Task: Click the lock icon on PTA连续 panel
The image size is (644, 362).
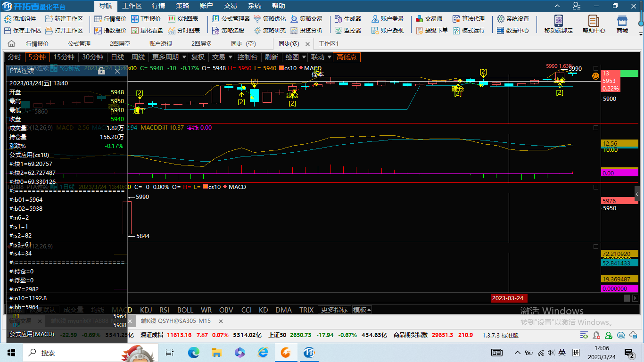Action: pos(101,71)
